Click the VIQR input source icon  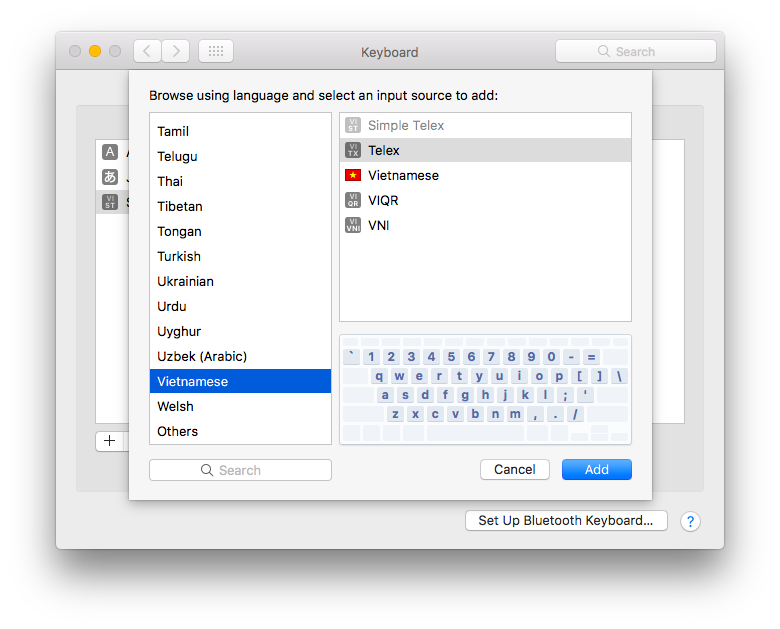pyautogui.click(x=353, y=200)
